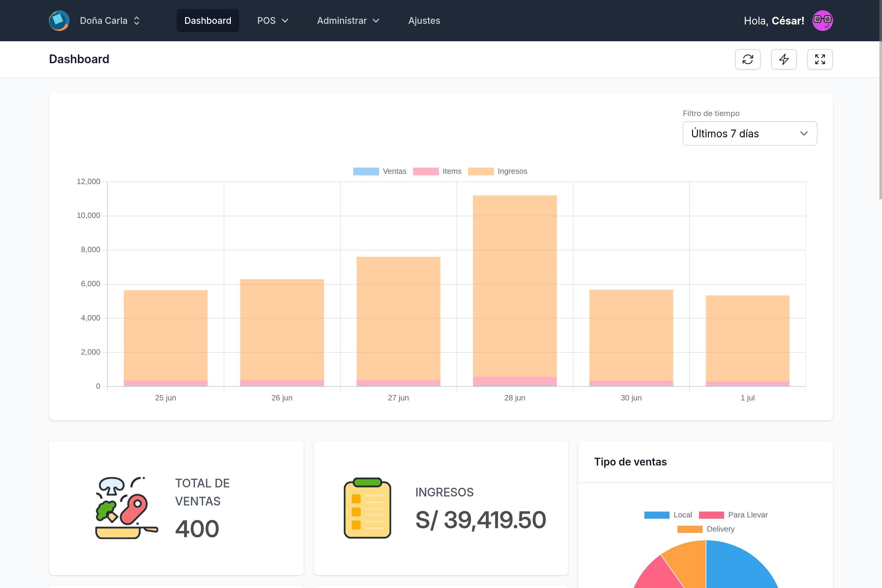Click the app logo icon

[x=59, y=21]
